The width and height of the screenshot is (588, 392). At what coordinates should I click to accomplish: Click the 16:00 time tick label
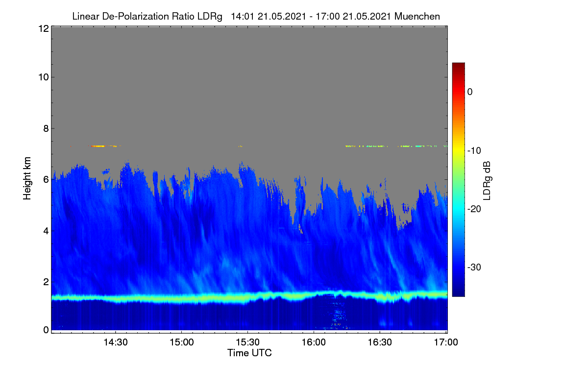(314, 343)
